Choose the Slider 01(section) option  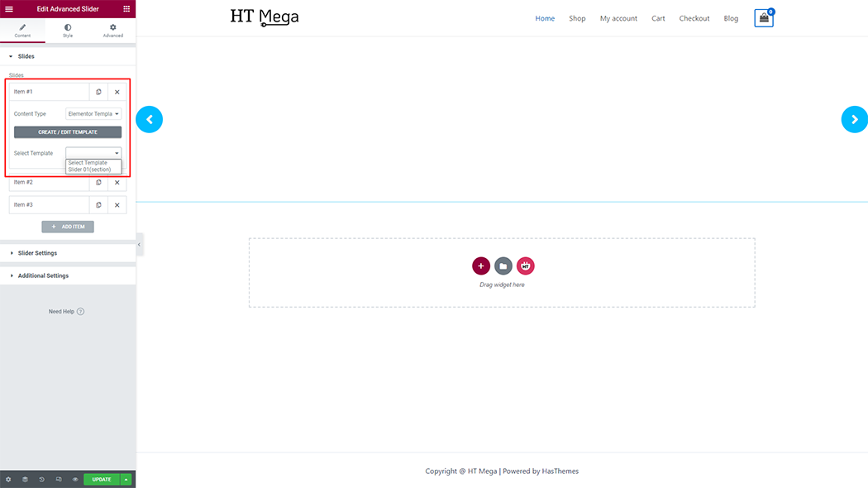point(89,170)
